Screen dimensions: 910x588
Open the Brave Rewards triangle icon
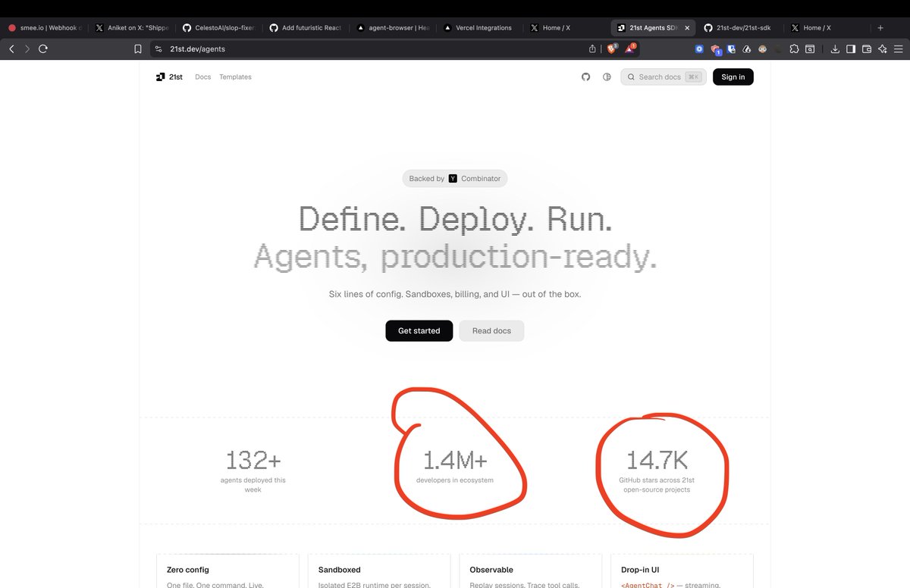(630, 48)
